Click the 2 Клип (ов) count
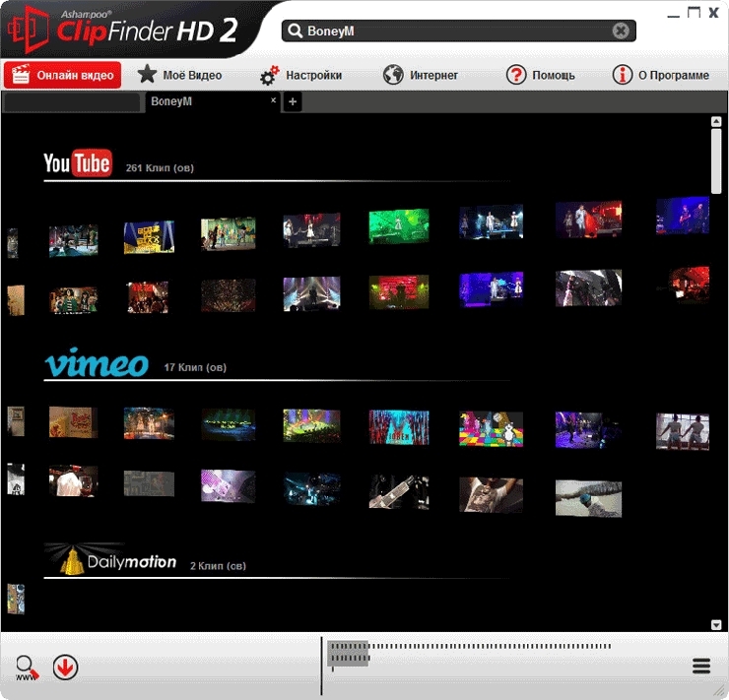 tap(218, 566)
